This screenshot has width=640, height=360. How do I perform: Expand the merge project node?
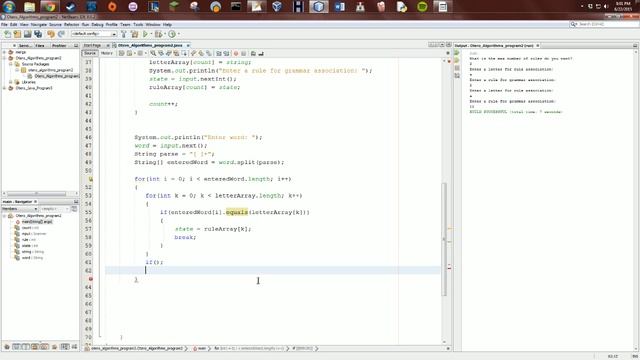point(4,52)
